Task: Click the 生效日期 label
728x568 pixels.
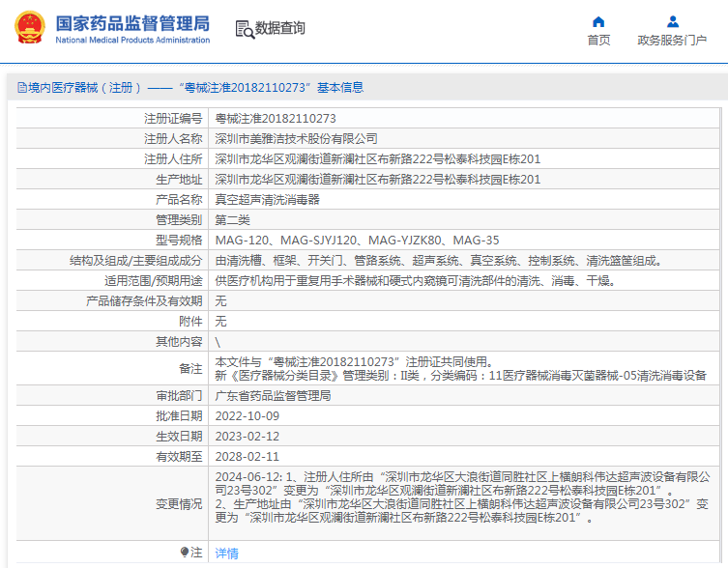Action: 179,437
